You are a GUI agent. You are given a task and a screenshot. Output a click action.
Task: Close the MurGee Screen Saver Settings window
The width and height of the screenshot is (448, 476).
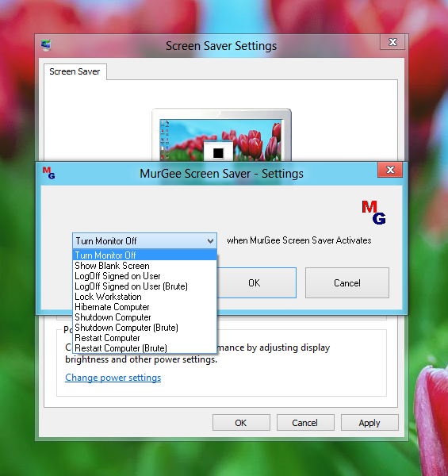tap(390, 170)
